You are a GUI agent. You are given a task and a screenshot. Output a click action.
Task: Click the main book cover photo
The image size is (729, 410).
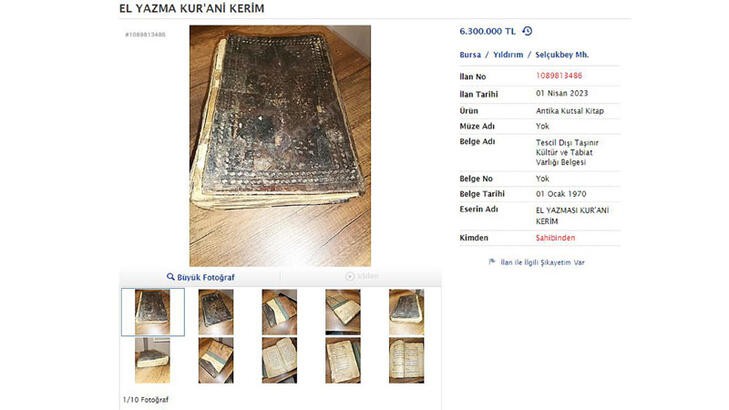280,145
